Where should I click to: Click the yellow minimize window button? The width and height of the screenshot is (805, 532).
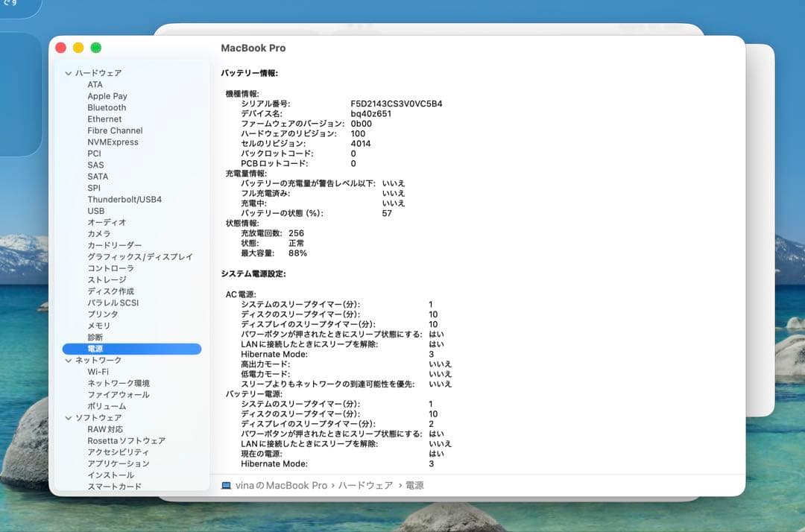[78, 48]
